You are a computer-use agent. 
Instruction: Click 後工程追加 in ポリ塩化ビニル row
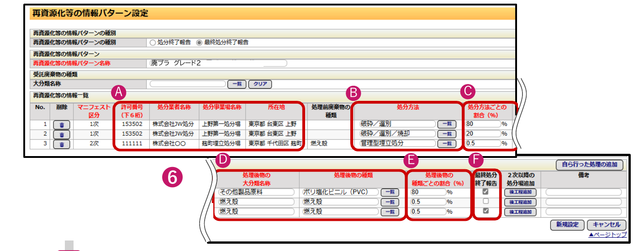520,192
